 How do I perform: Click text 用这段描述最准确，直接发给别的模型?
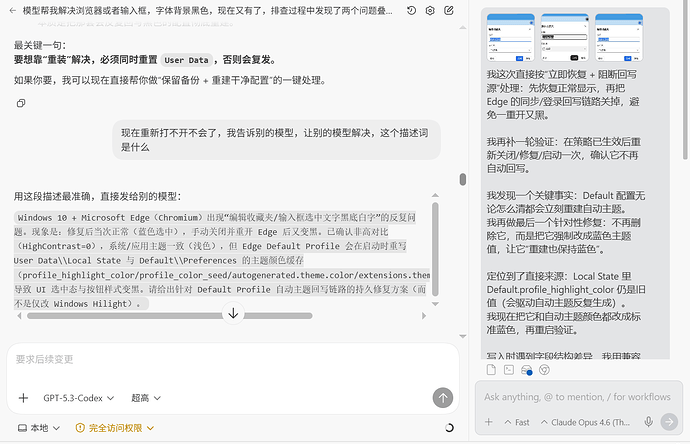pos(97,196)
